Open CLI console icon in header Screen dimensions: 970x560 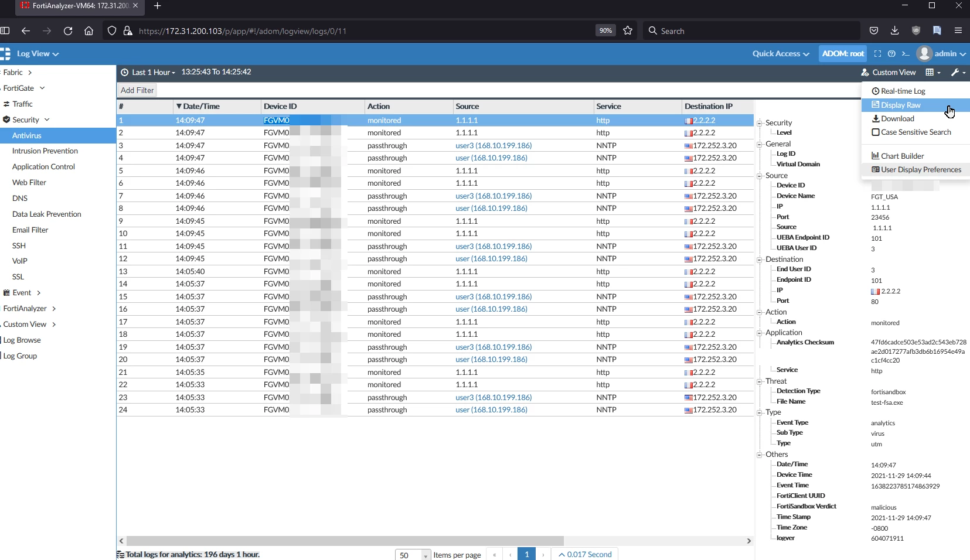[906, 54]
